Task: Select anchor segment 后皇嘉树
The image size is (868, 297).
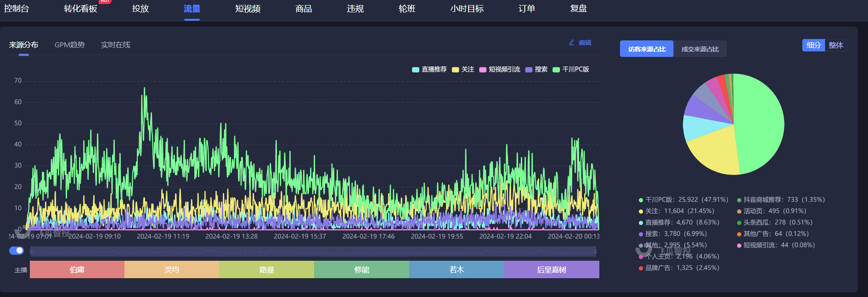Action: pos(552,269)
